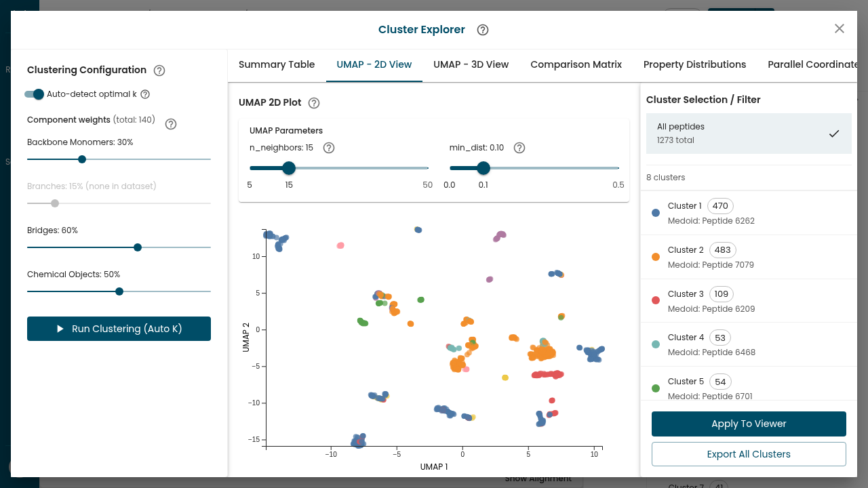
Task: Click the 53 count badge on Cluster 4
Action: click(x=720, y=338)
